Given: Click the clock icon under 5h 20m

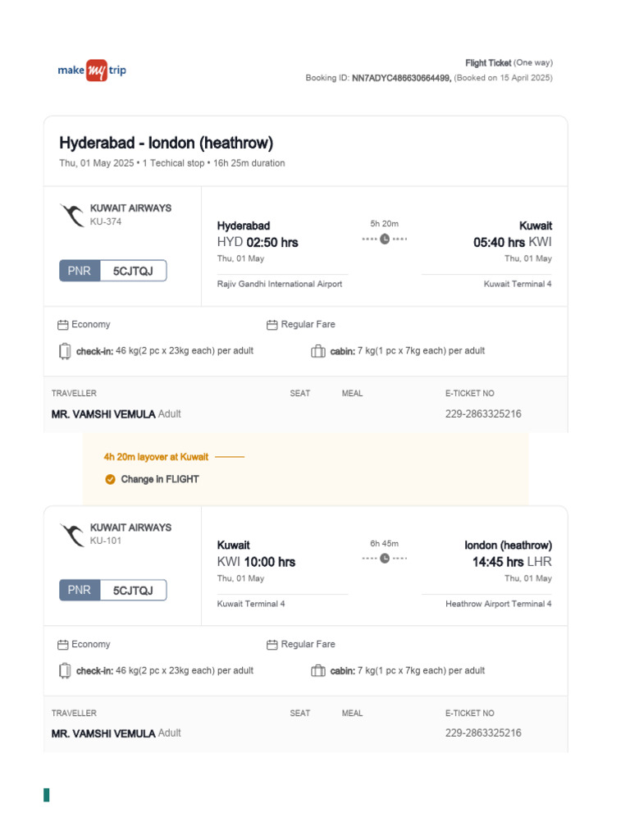Looking at the screenshot, I should (x=385, y=239).
